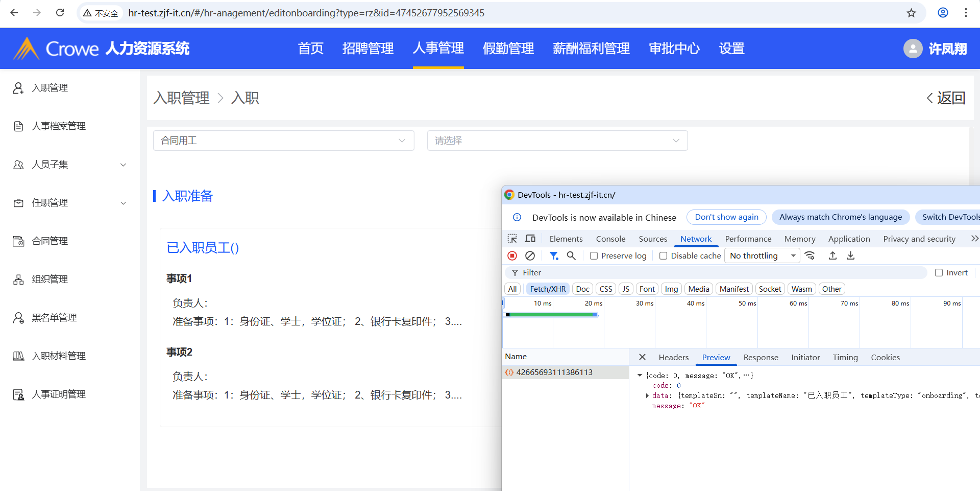The width and height of the screenshot is (980, 491).
Task: Click the export HAR download icon
Action: click(x=850, y=255)
